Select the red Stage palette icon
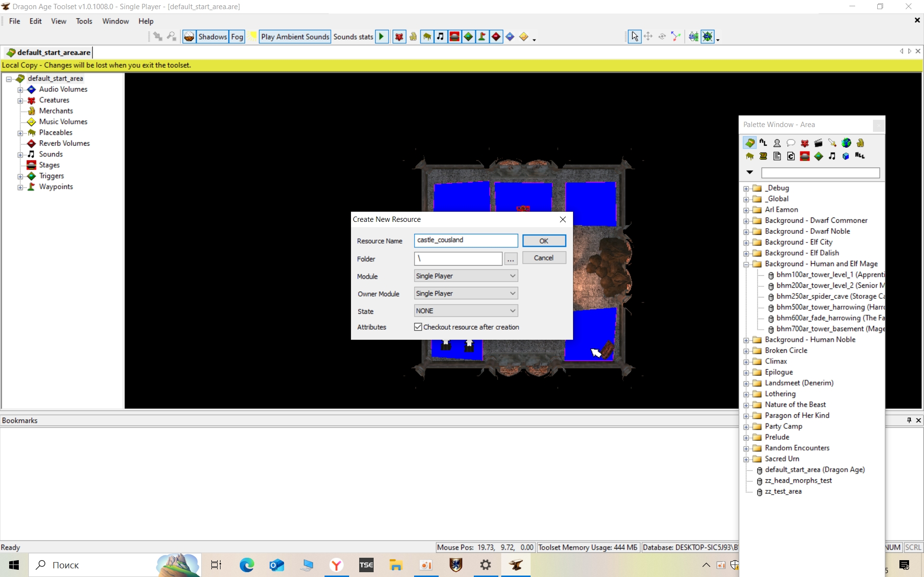 click(x=805, y=156)
